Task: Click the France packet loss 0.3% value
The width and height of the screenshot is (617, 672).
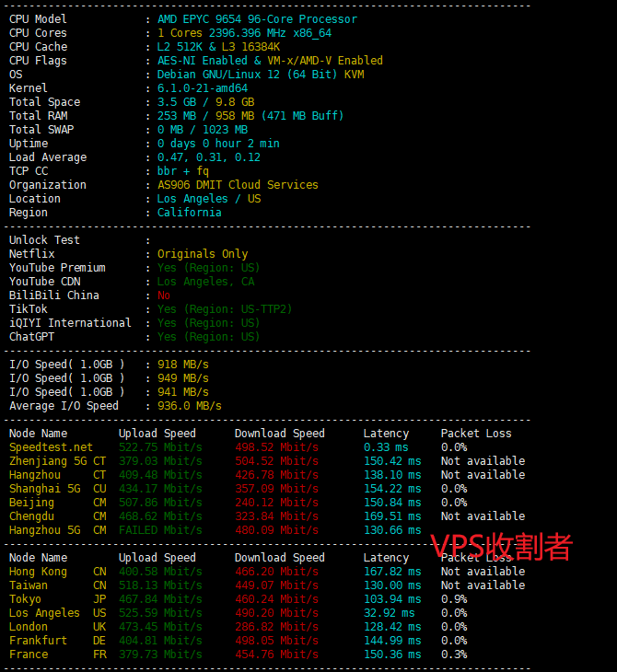Action: pos(454,655)
